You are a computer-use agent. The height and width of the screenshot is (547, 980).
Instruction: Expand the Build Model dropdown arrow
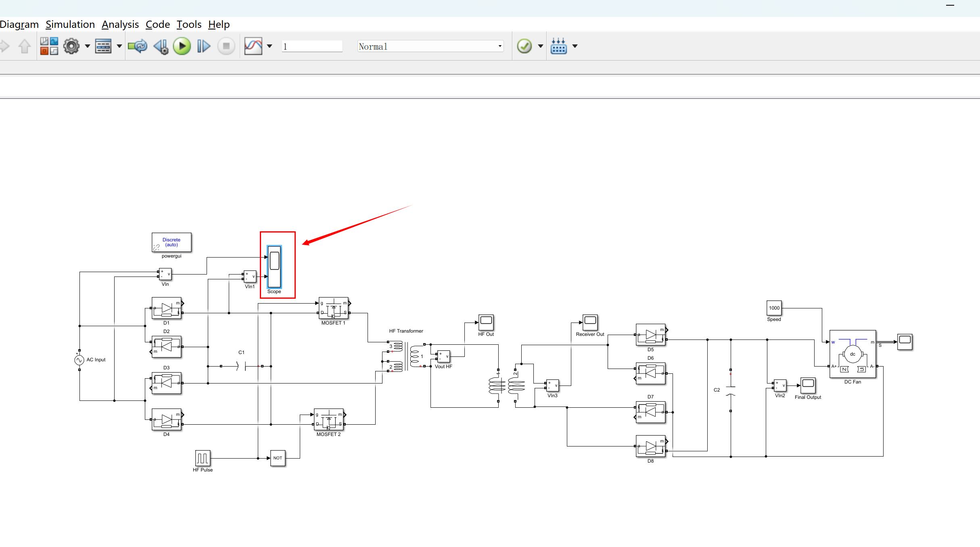click(575, 46)
